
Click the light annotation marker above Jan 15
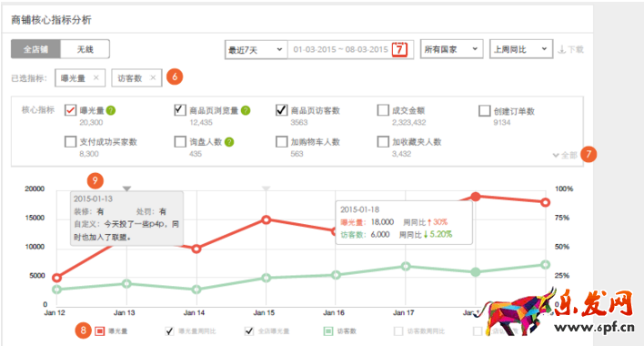click(x=267, y=188)
